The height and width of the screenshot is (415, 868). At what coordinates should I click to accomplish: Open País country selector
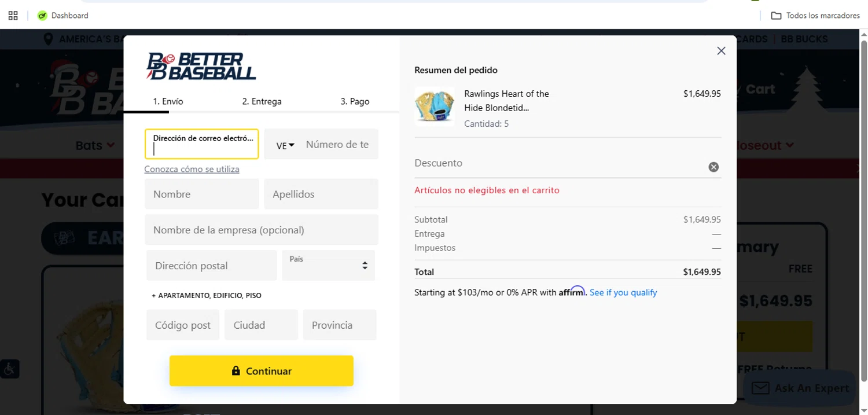tap(328, 266)
